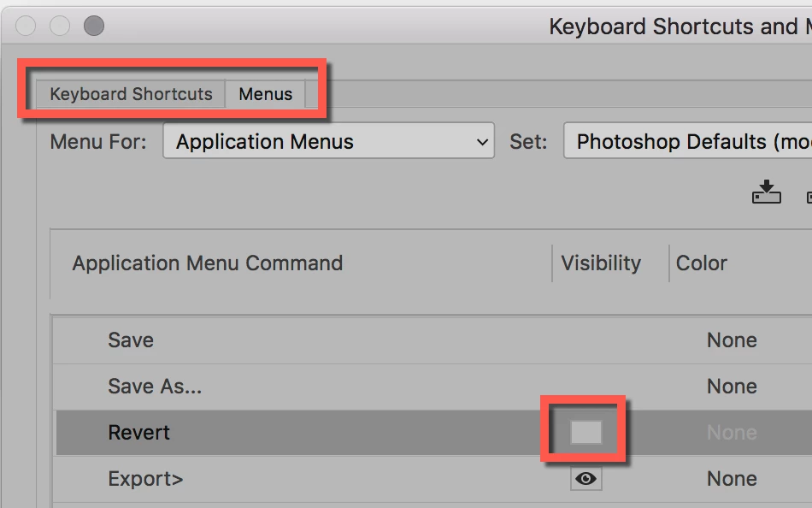Image resolution: width=812 pixels, height=508 pixels.
Task: Open the Color dropdown for Save
Action: click(732, 340)
